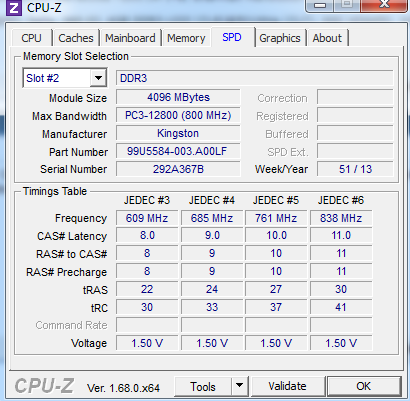
Task: Select the SPD tab
Action: [232, 37]
